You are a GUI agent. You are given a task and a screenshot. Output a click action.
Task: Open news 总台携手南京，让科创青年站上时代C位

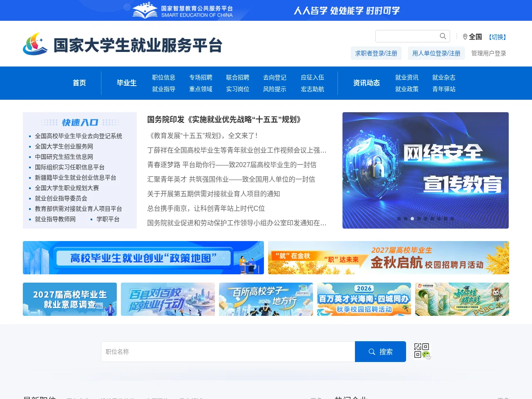206,208
